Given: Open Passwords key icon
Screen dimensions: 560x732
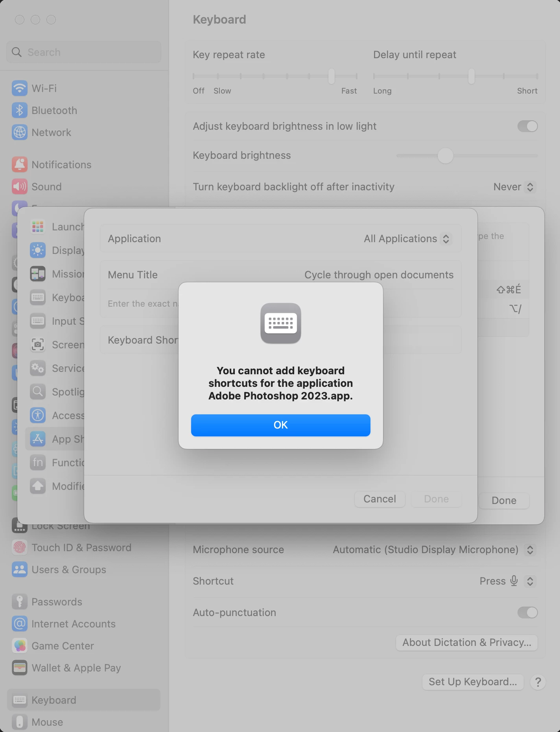Looking at the screenshot, I should [20, 602].
